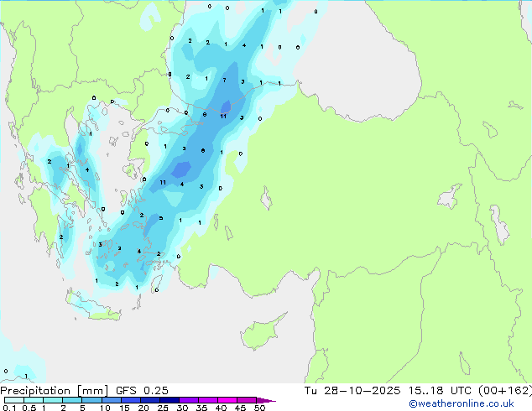The height and width of the screenshot is (411, 532).
Task: Select the '15..18 UTC' time range text
Action: [x=440, y=391]
